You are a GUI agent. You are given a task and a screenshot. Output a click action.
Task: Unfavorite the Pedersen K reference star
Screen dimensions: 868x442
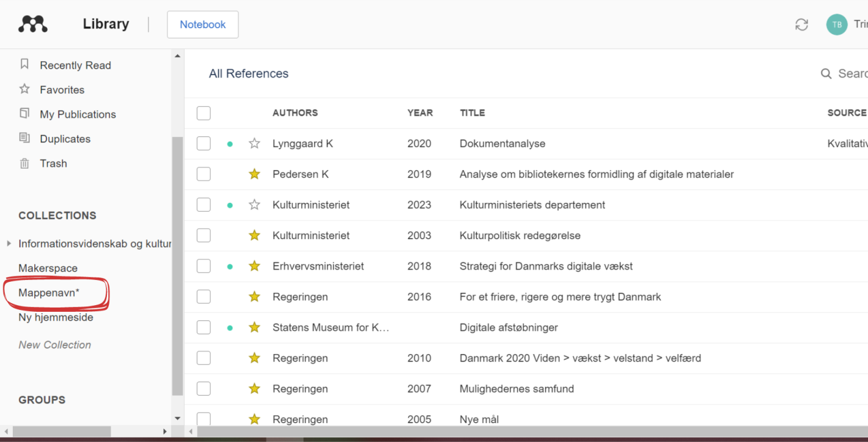click(255, 174)
